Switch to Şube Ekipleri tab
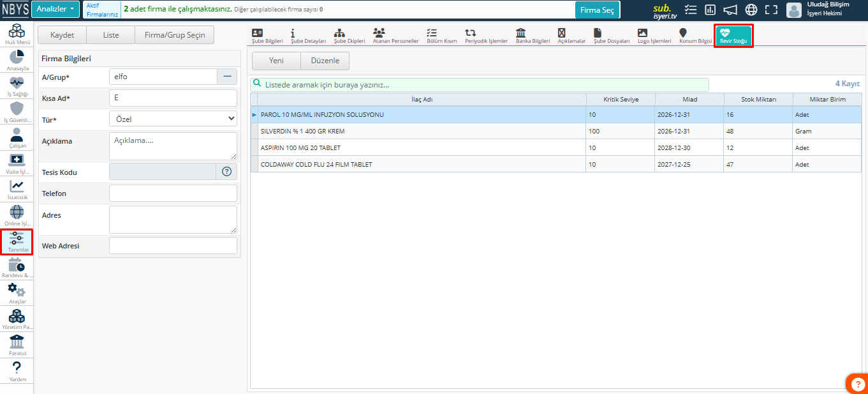The width and height of the screenshot is (868, 394). tap(349, 36)
